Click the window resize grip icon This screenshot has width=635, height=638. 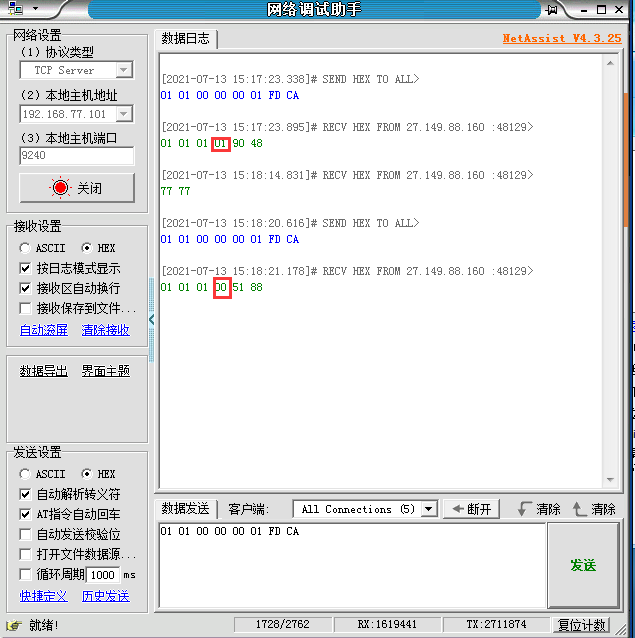622,629
